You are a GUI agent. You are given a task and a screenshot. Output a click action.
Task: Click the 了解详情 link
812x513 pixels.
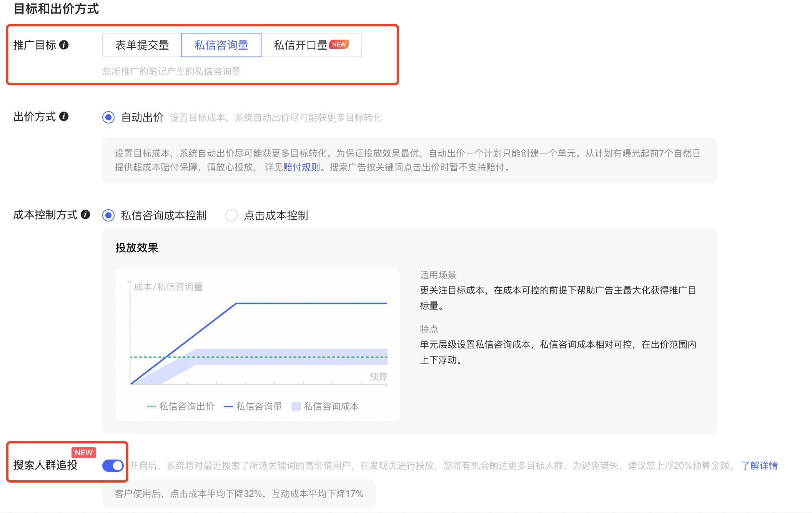[x=759, y=465]
